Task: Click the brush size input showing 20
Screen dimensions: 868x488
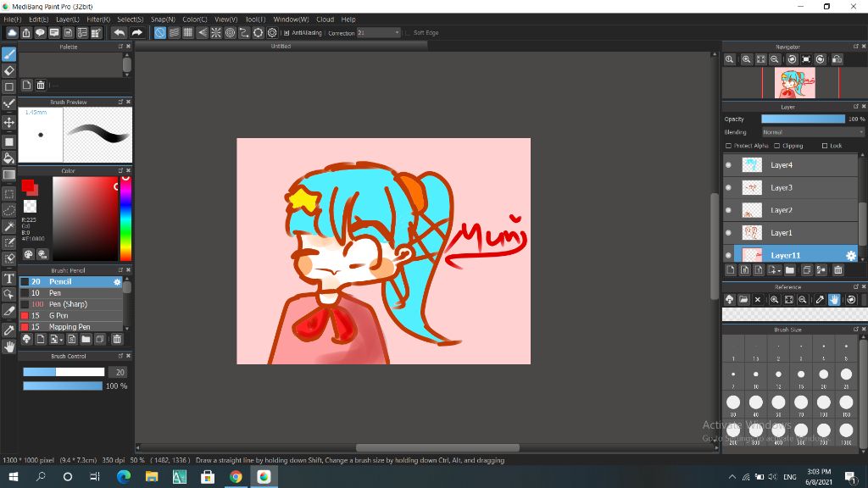Action: click(x=118, y=373)
